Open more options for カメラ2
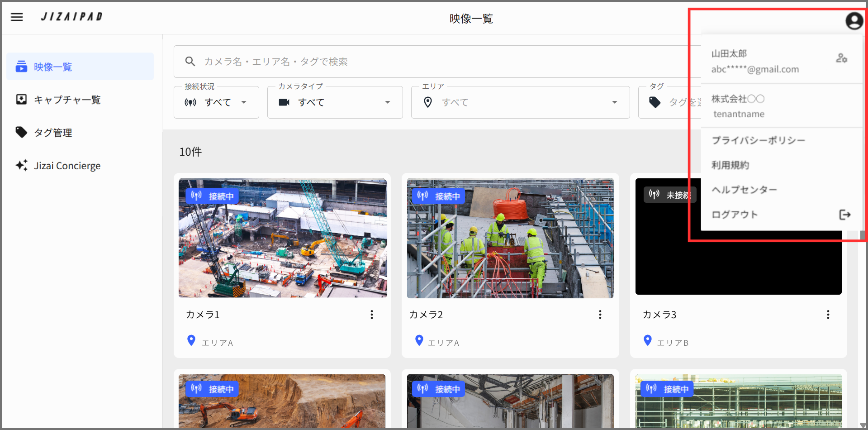868x430 pixels. 600,315
